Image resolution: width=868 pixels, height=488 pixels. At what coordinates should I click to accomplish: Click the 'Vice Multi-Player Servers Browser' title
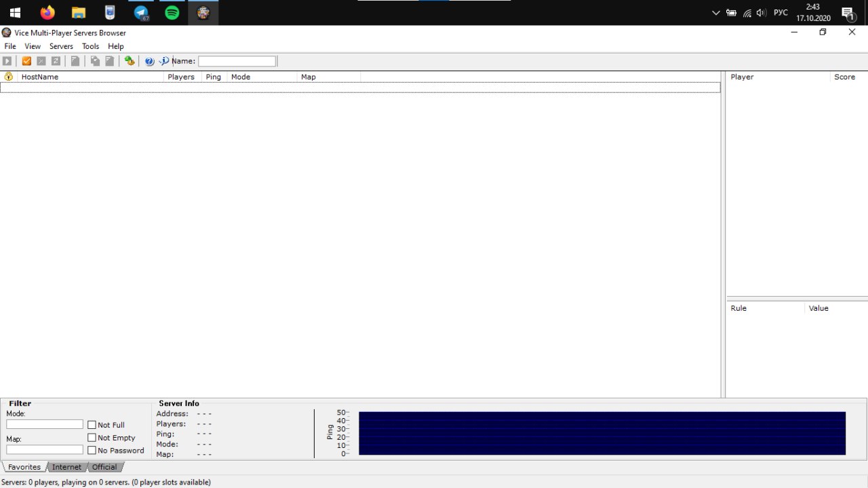point(70,33)
